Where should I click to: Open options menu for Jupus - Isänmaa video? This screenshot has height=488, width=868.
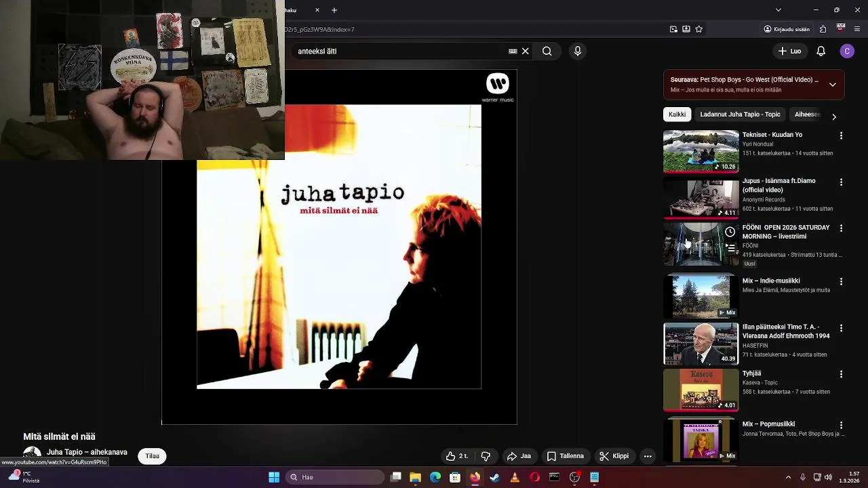pyautogui.click(x=841, y=182)
